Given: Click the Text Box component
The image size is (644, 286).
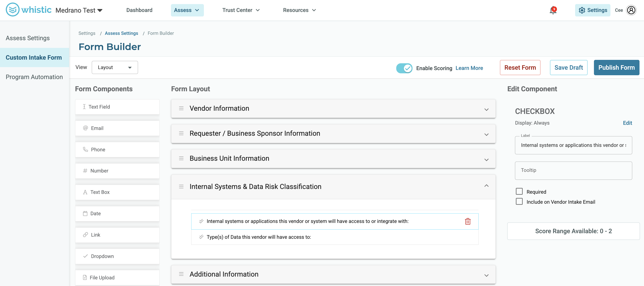Looking at the screenshot, I should (x=117, y=192).
